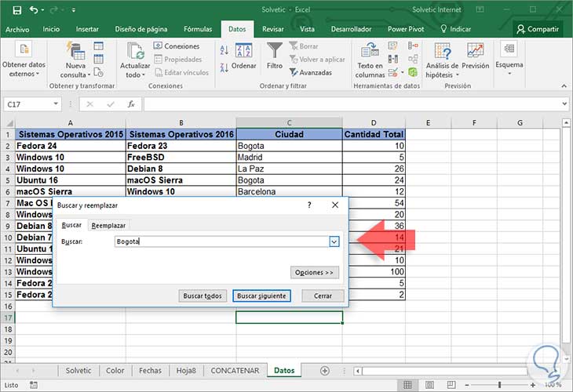Expand the Buscar field history dropdown
The width and height of the screenshot is (573, 392).
click(x=334, y=241)
